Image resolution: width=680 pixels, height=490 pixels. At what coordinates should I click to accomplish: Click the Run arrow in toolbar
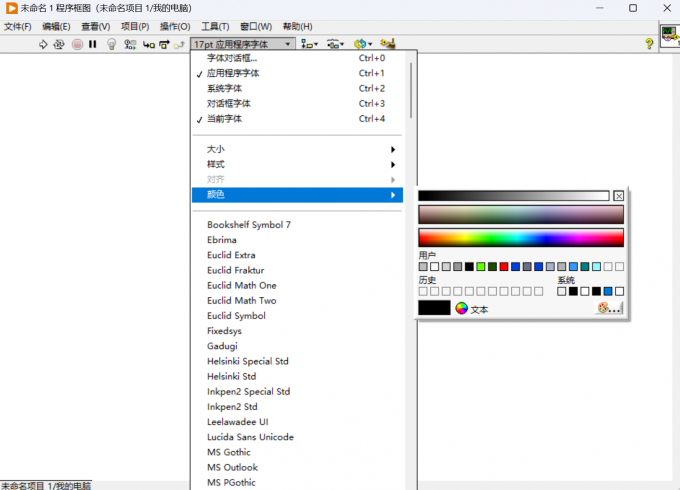coord(43,44)
